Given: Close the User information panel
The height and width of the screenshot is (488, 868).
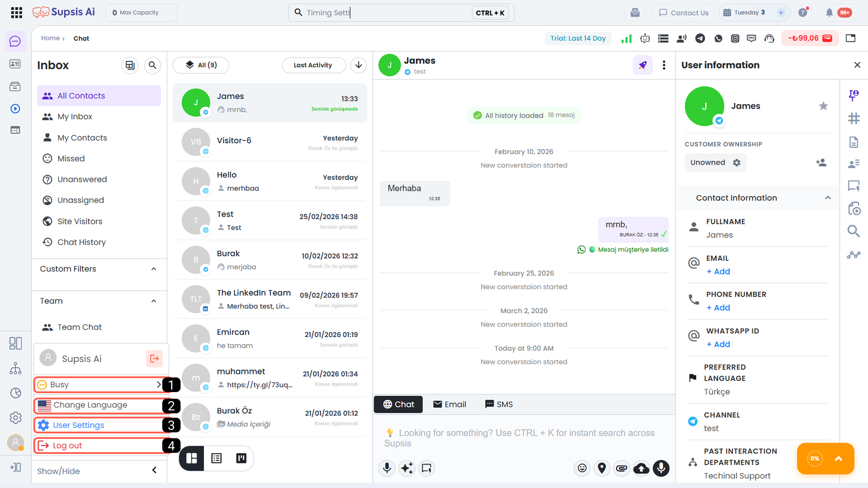Looking at the screenshot, I should pyautogui.click(x=857, y=65).
